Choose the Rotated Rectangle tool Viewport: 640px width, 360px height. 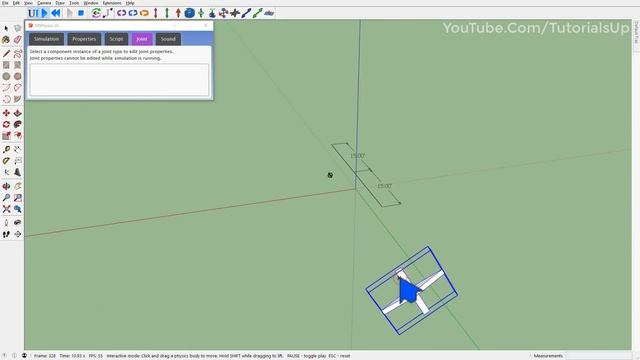(x=18, y=65)
